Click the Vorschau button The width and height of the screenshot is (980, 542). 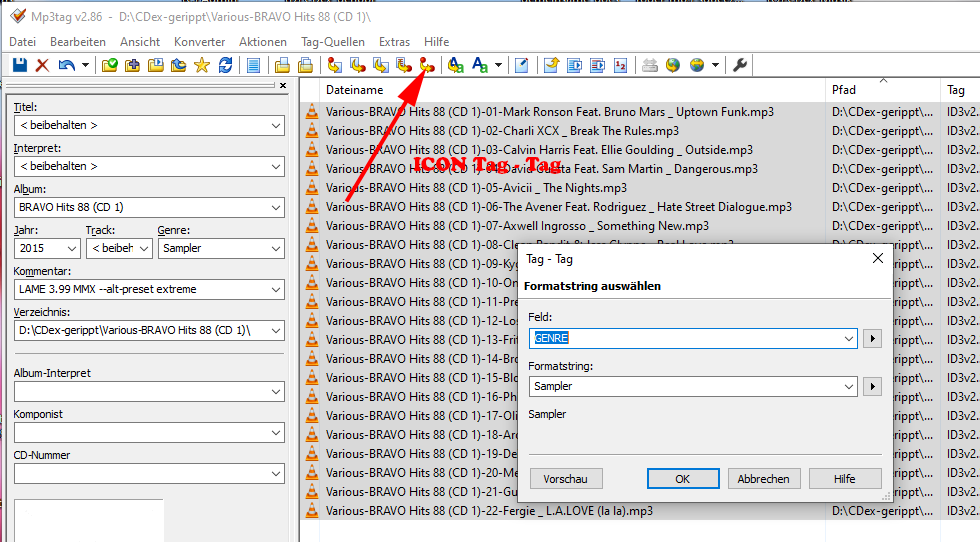point(565,479)
